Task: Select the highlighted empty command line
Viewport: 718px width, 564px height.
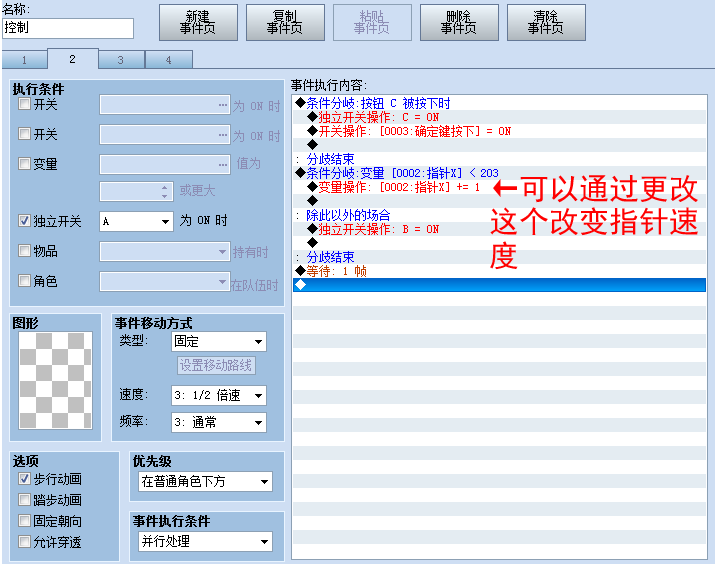Action: coord(499,285)
